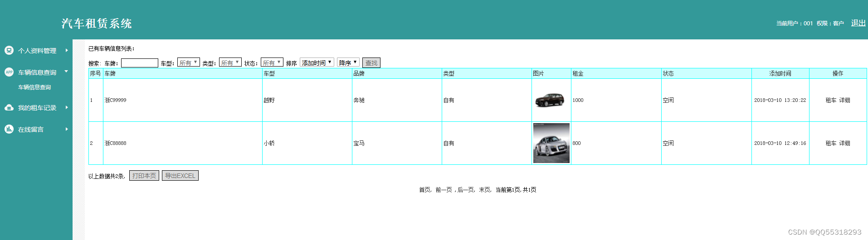868x240 pixels.
Task: Click the 当前用户：001 text
Action: pyautogui.click(x=795, y=24)
